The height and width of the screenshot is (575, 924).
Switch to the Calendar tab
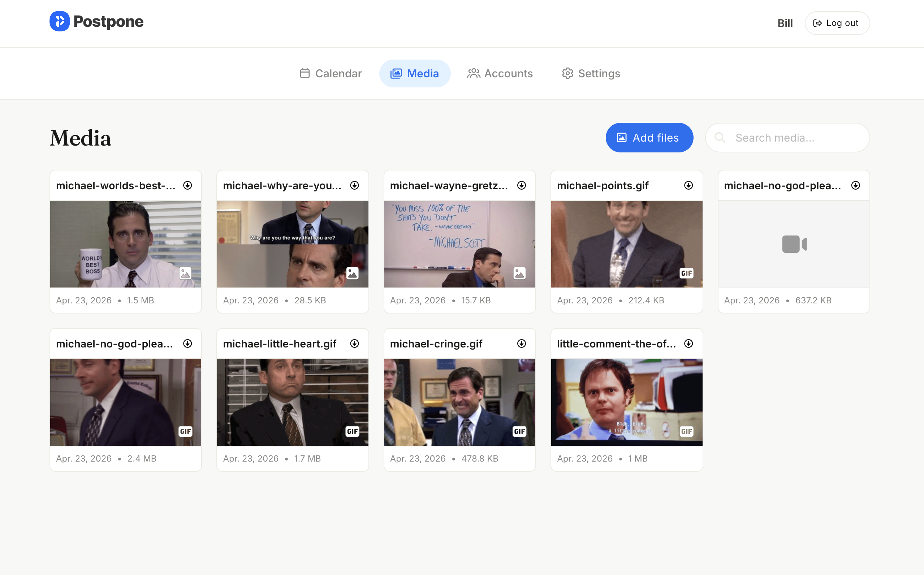coord(330,73)
